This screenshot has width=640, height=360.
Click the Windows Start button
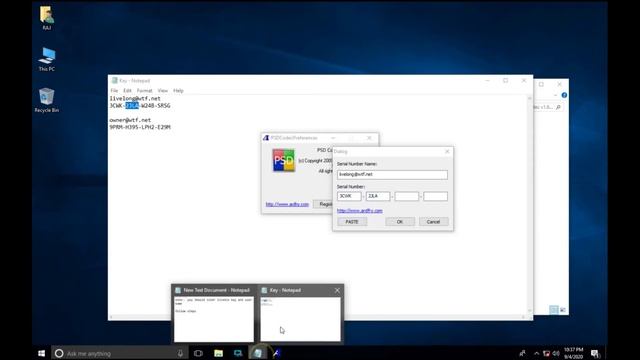(x=42, y=353)
